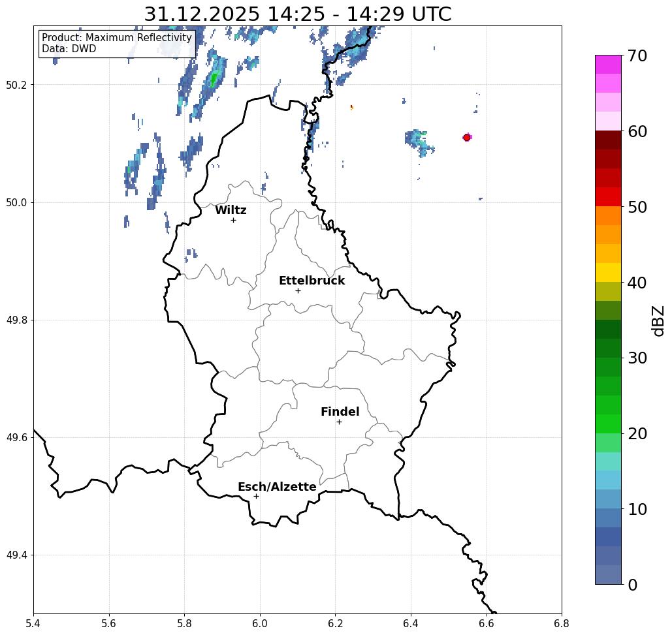Click the colorbar tick label 40
The height and width of the screenshot is (635, 672).
click(x=637, y=283)
